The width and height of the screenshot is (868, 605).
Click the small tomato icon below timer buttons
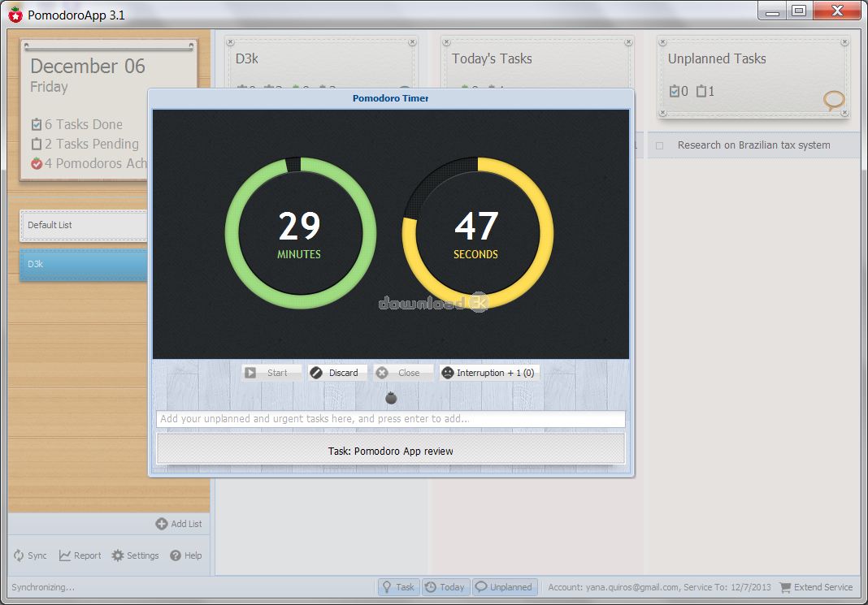[391, 398]
